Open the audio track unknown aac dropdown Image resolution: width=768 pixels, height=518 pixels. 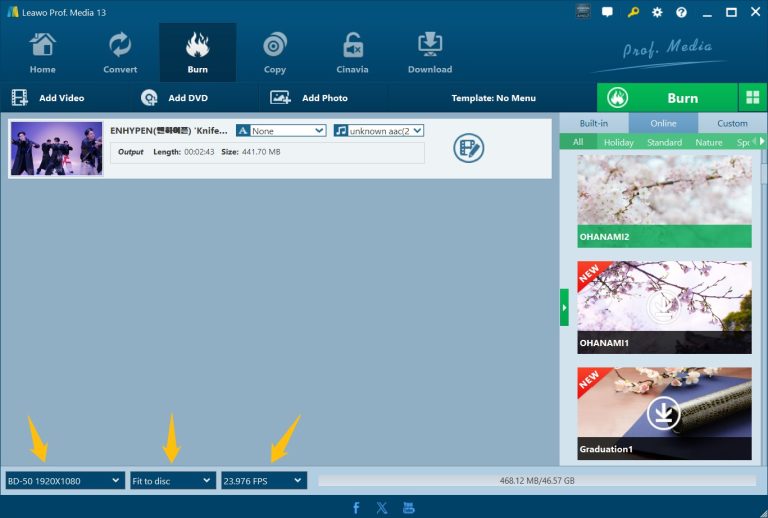tap(379, 131)
